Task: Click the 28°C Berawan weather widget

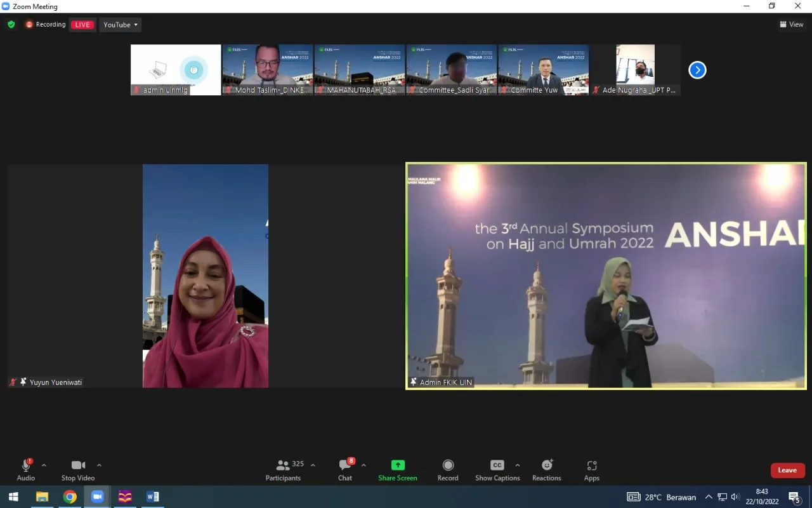Action: point(662,497)
